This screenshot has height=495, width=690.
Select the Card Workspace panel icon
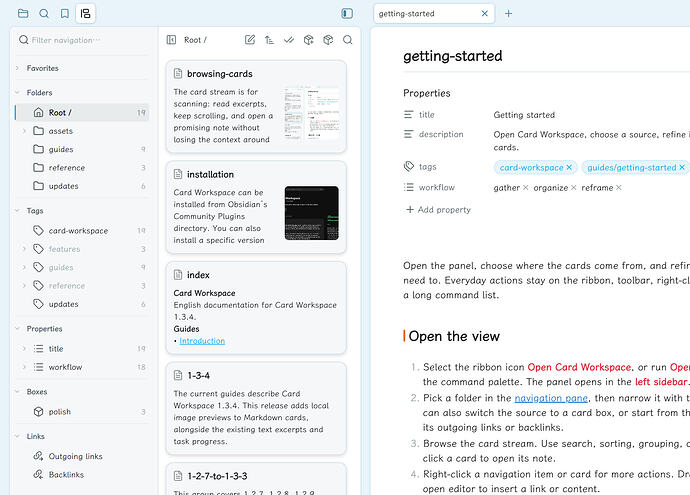click(85, 14)
